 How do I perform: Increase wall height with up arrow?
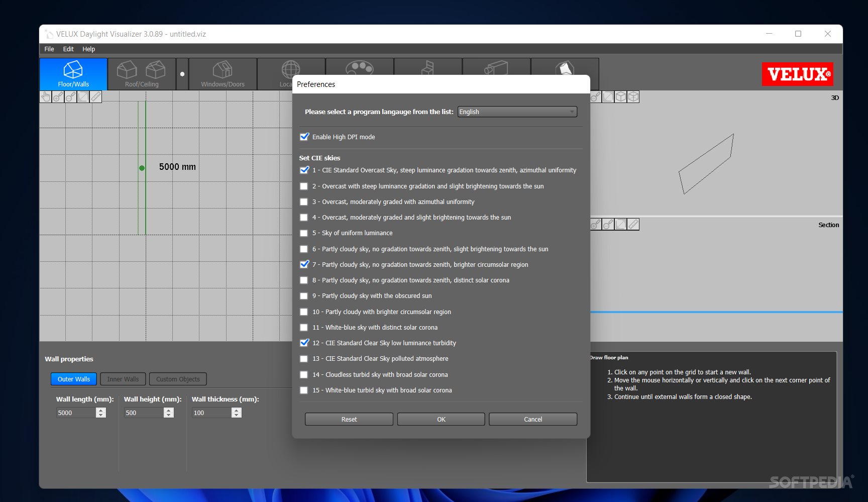[x=169, y=410]
